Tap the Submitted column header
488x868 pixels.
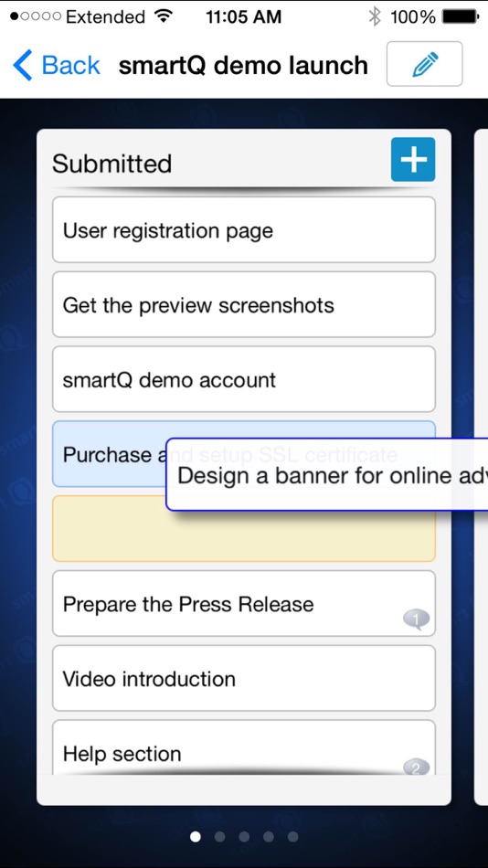[111, 164]
